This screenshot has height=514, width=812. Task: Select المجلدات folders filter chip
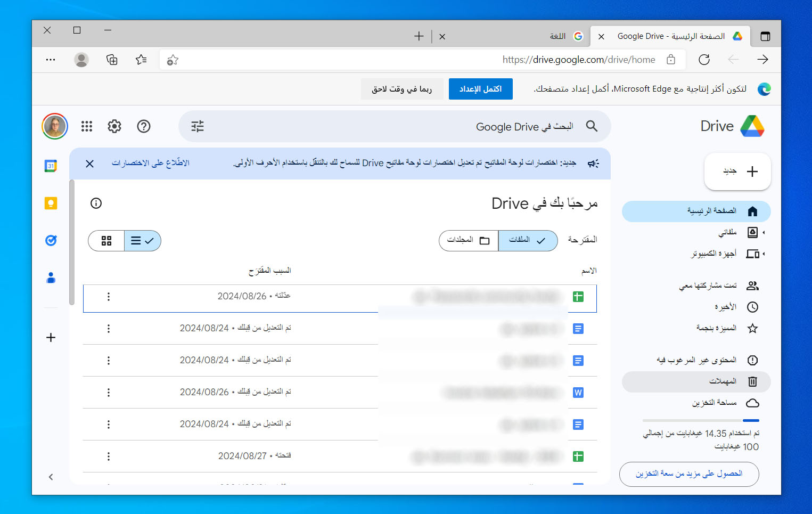pyautogui.click(x=469, y=241)
